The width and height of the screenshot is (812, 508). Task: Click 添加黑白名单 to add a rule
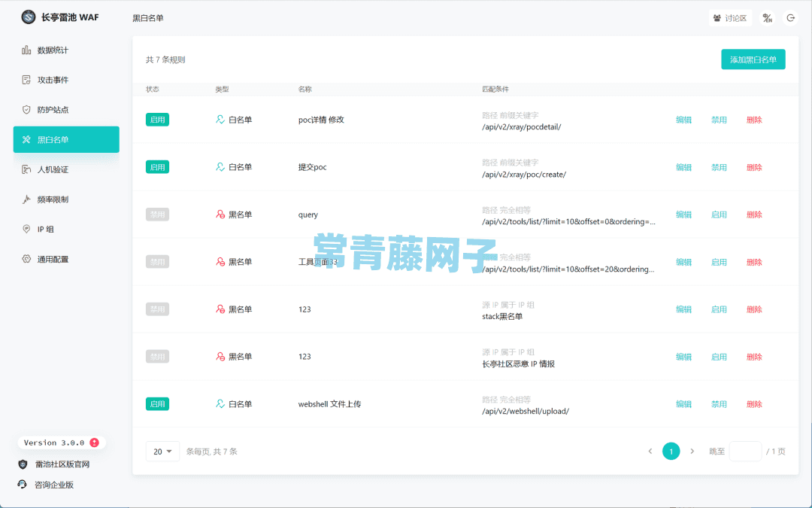(753, 59)
